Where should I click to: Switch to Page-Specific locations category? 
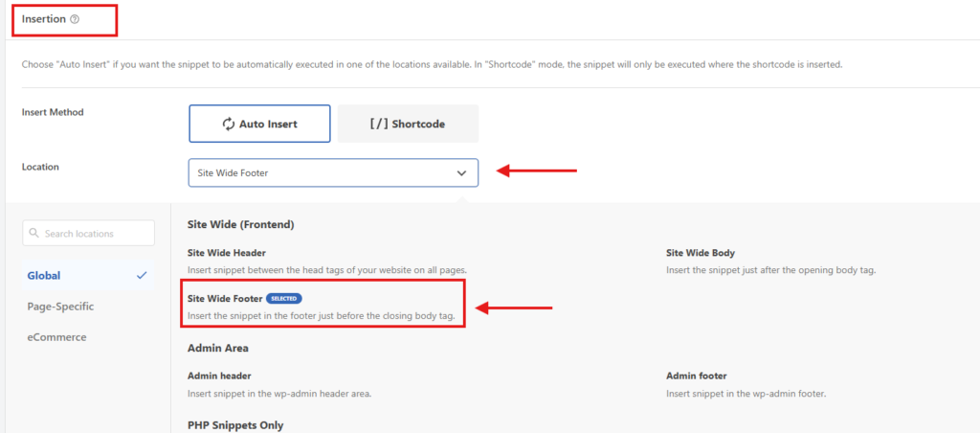pos(60,307)
